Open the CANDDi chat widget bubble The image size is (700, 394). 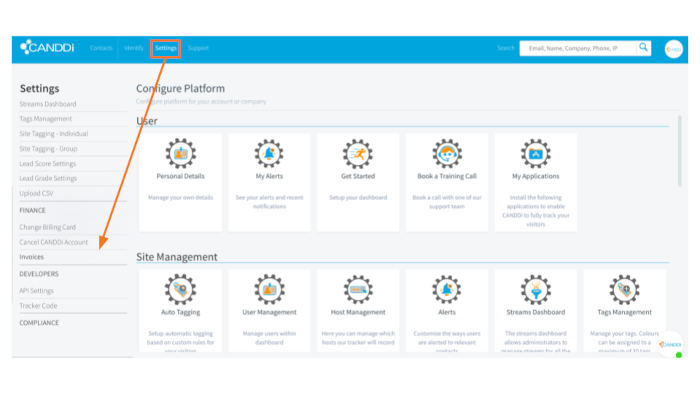671,344
